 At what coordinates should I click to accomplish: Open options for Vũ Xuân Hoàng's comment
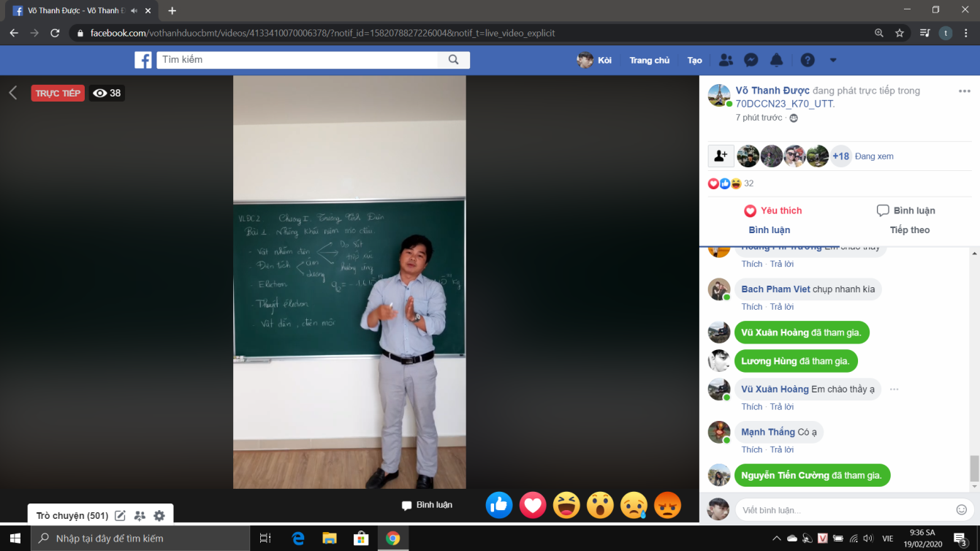[x=894, y=389]
